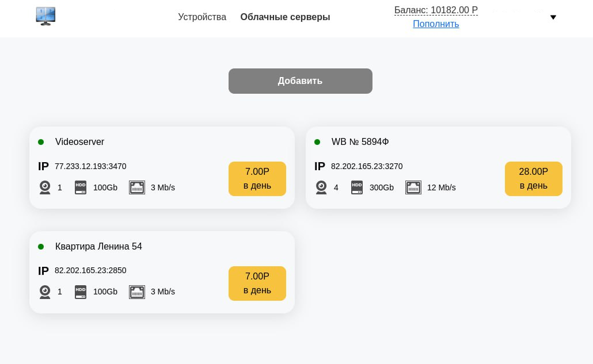The width and height of the screenshot is (593, 364).
Task: Click network port icon on Videoserver card
Action: [x=137, y=187]
